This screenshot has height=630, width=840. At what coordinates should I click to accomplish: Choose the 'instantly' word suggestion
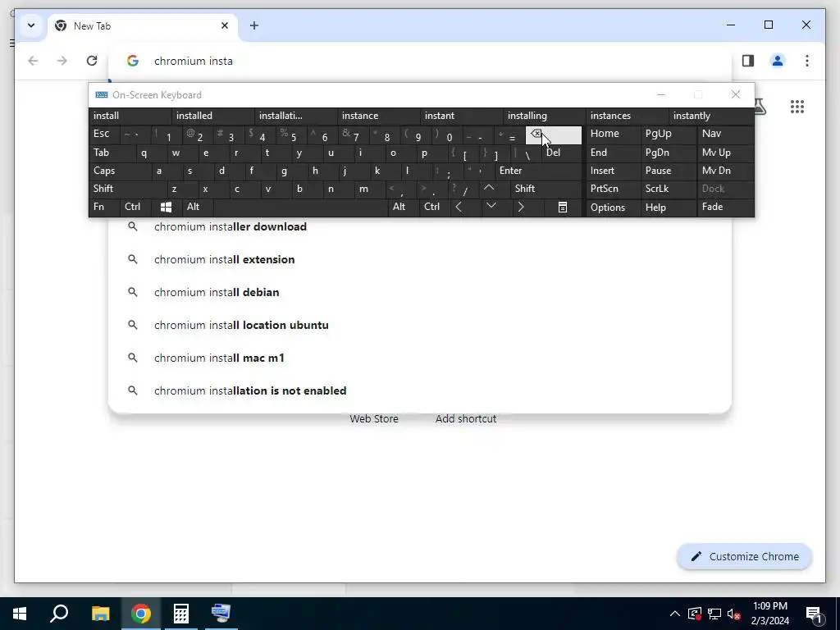point(710,116)
